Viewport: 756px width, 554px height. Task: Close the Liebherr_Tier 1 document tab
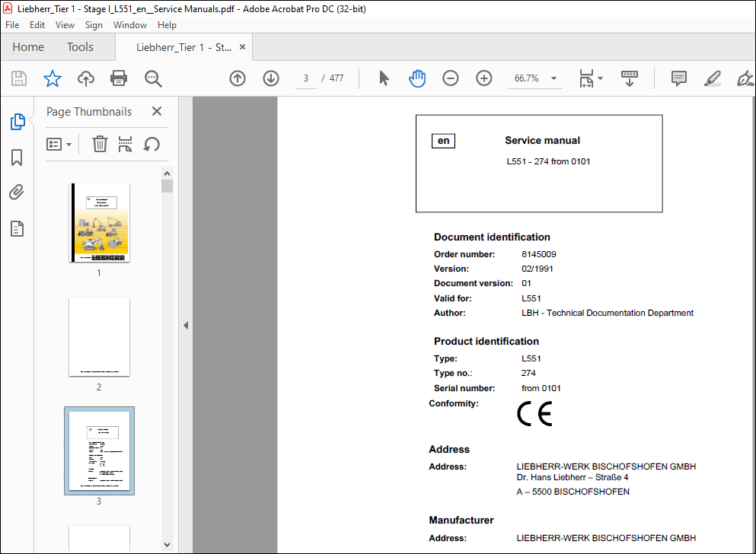pyautogui.click(x=243, y=46)
